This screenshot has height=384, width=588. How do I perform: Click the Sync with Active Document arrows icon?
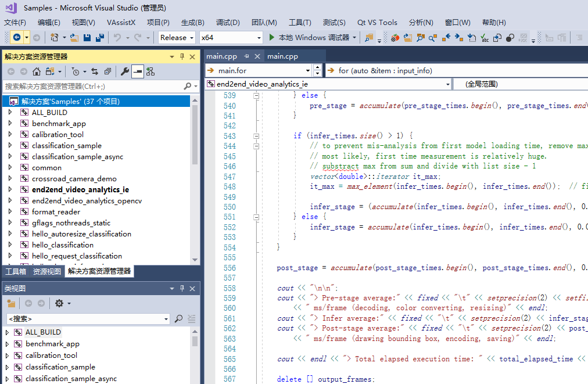(x=95, y=71)
